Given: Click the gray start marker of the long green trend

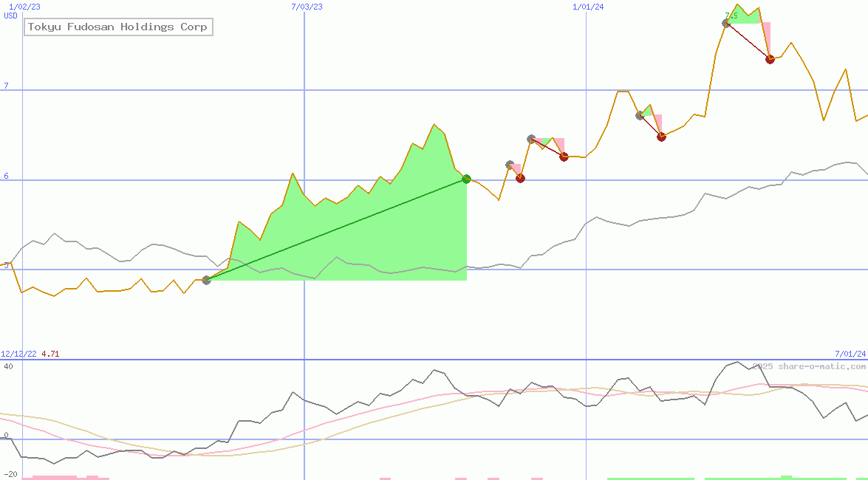Looking at the screenshot, I should [x=207, y=279].
